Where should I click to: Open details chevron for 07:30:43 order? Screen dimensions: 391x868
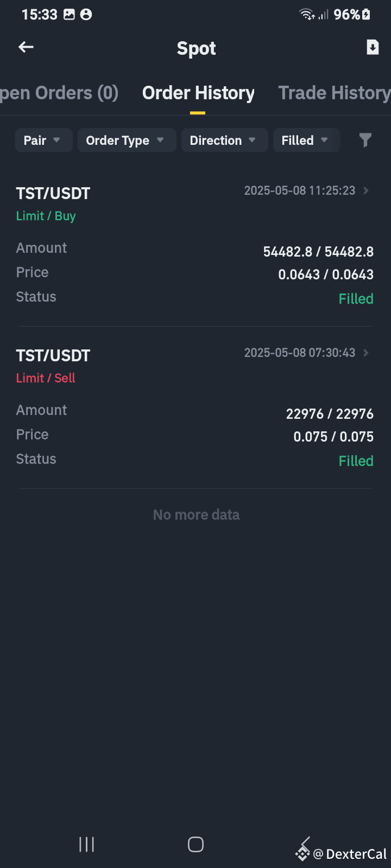[366, 353]
